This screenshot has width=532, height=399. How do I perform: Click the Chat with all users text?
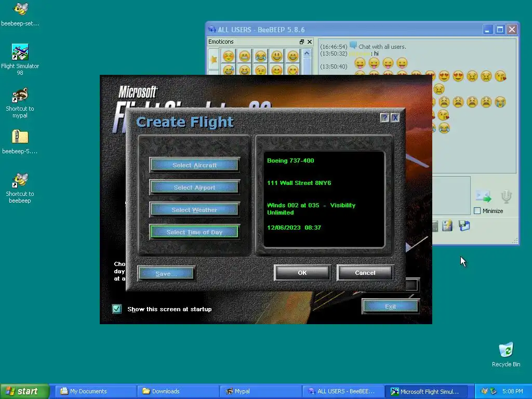point(382,47)
